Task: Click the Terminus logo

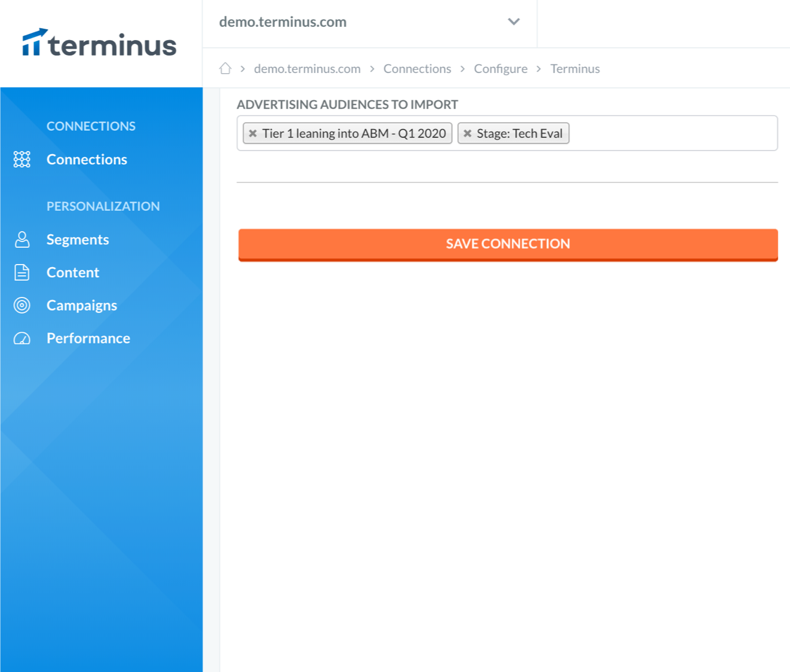Action: [99, 43]
